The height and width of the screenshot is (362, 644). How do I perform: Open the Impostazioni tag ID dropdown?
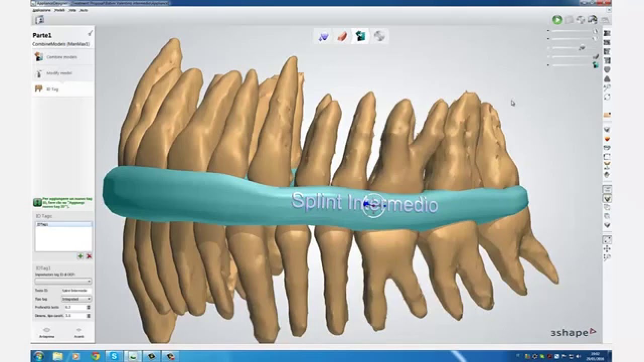[x=63, y=281]
